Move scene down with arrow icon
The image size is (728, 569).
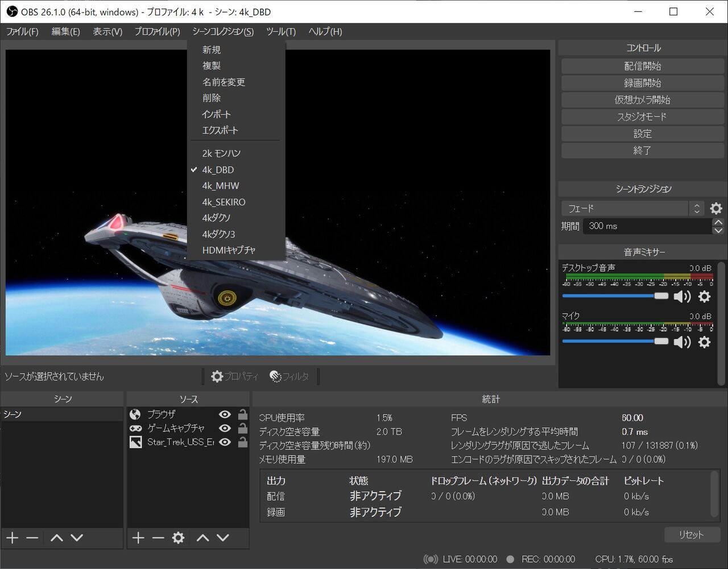(x=77, y=538)
